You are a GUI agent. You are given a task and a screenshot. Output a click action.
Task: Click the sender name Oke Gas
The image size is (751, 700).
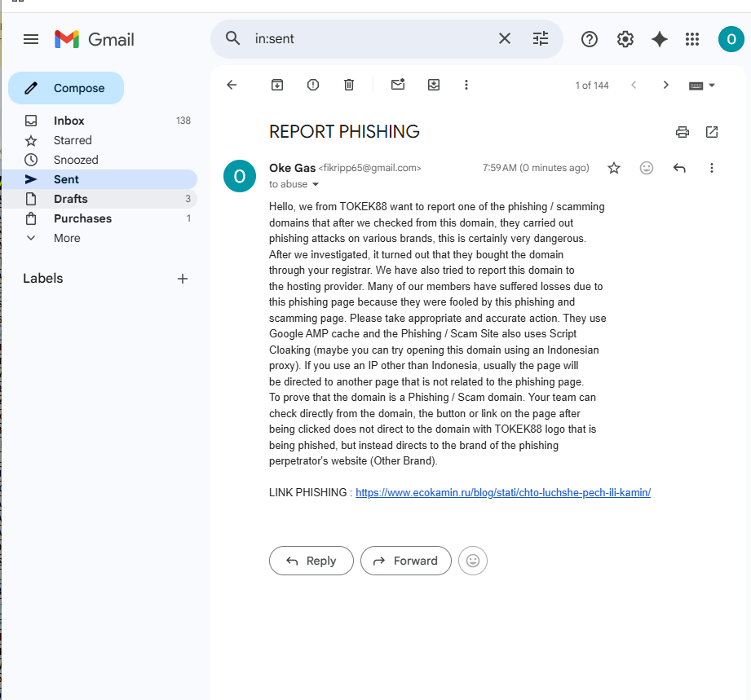(x=292, y=168)
